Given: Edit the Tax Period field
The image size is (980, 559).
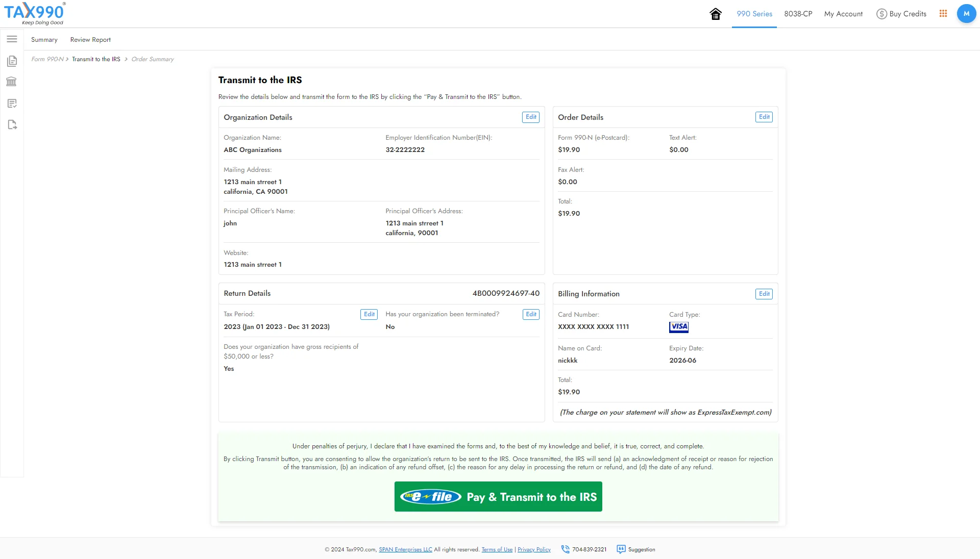Looking at the screenshot, I should pos(369,314).
